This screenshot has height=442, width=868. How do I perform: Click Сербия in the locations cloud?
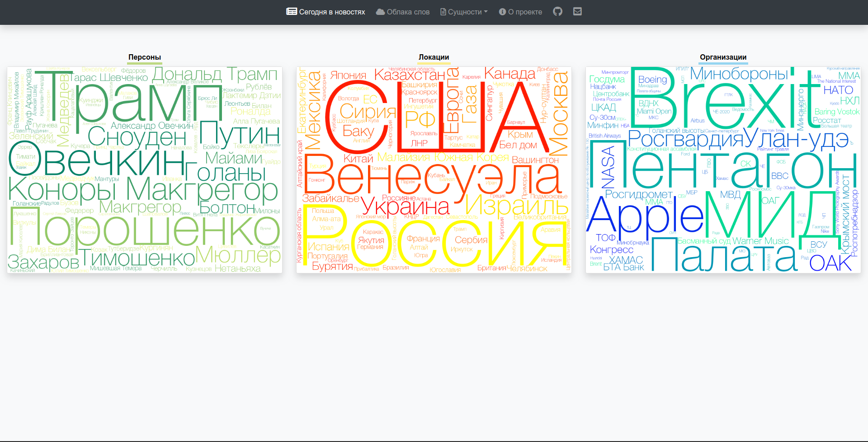[x=471, y=240]
